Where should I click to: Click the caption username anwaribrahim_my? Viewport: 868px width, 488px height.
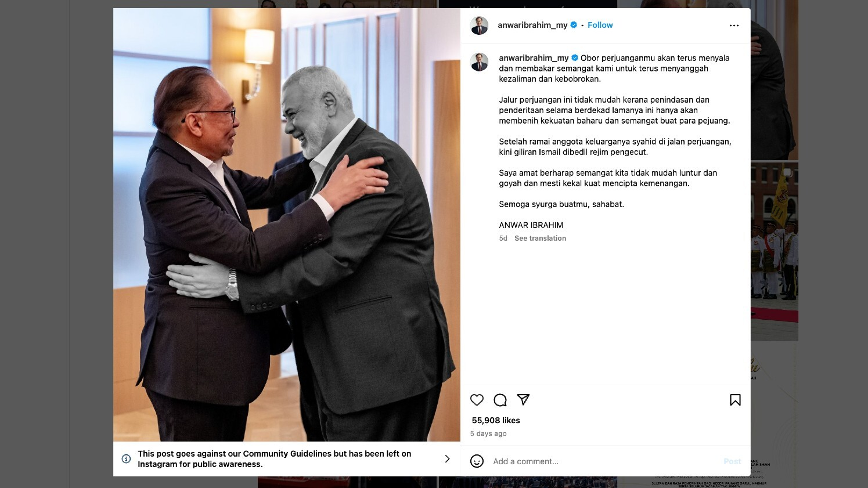[x=534, y=58]
